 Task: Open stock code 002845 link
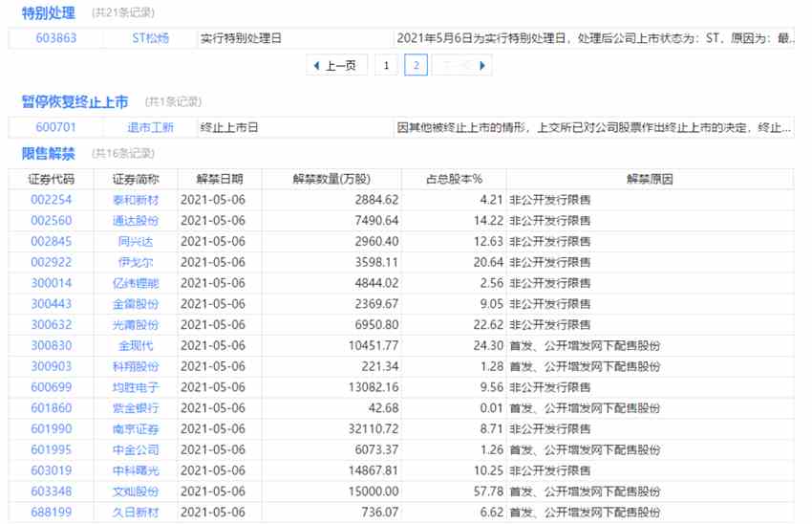coord(51,242)
